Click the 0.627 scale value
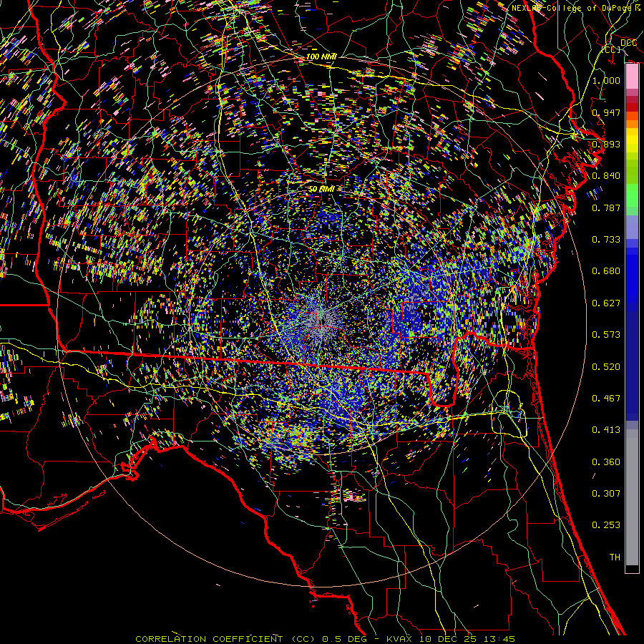 (x=606, y=303)
